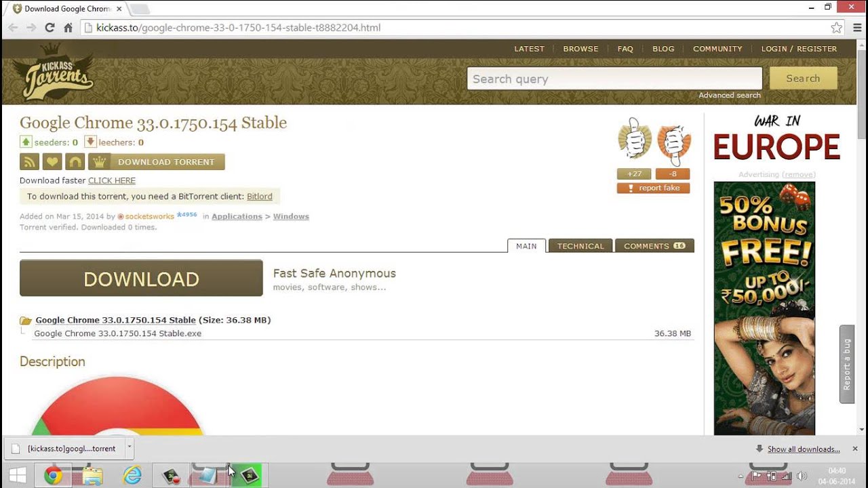This screenshot has height=488, width=868.
Task: Select Google Chrome 33.0.1750.154 Stable.exe file row
Action: pyautogui.click(x=362, y=333)
